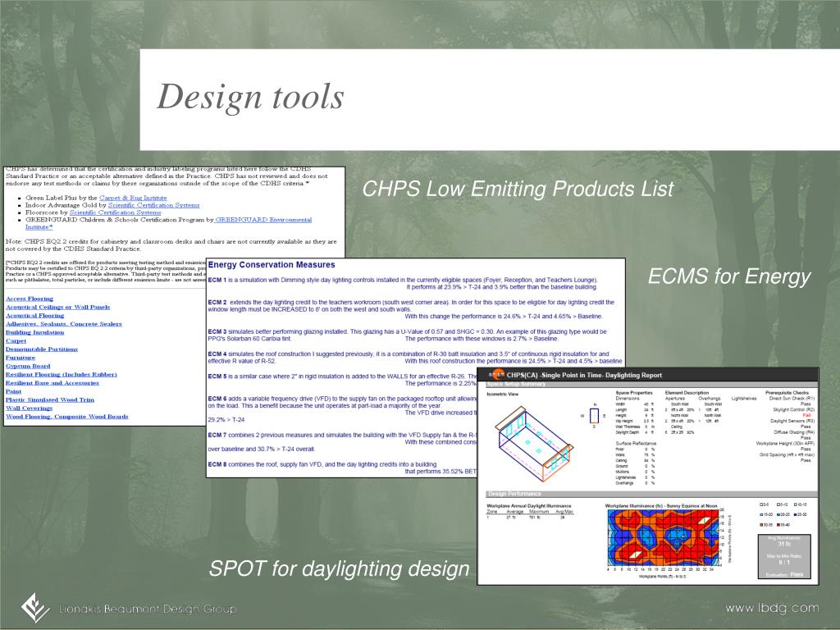Image resolution: width=840 pixels, height=630 pixels.
Task: Open Wood Flooring, Composite Wood Boards link
Action: (67, 416)
